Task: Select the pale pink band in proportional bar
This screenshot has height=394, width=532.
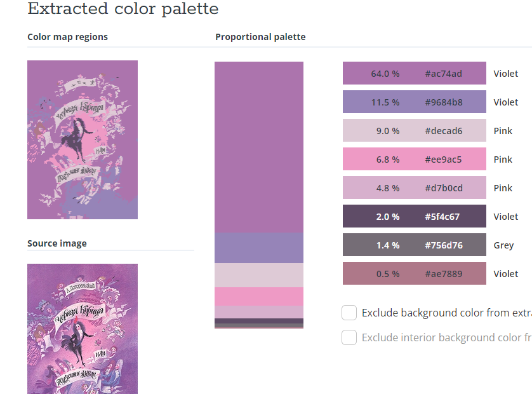Action: click(x=259, y=275)
